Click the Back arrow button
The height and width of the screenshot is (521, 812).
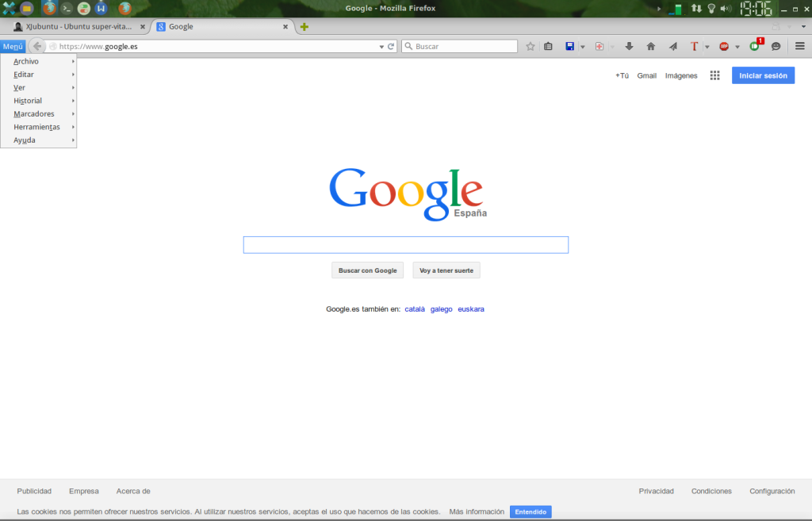[36, 46]
